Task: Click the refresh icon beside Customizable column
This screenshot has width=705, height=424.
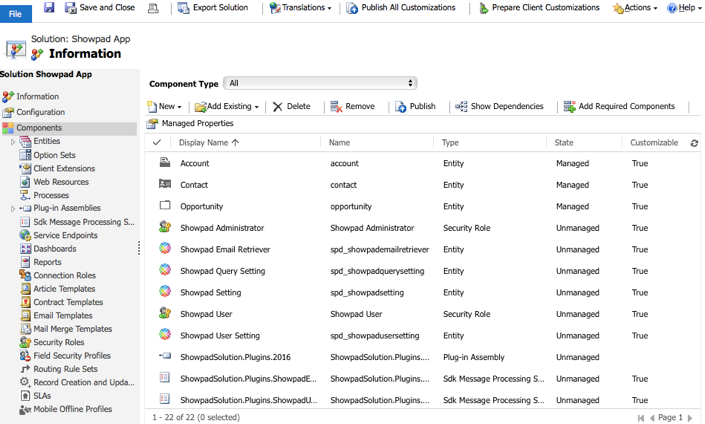Action: coord(694,143)
